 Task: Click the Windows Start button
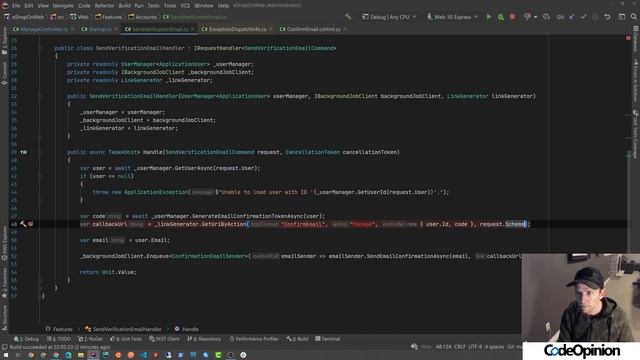click(x=5, y=355)
